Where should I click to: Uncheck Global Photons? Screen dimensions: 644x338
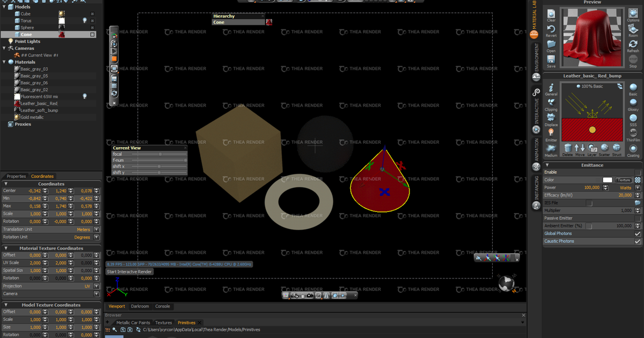638,234
